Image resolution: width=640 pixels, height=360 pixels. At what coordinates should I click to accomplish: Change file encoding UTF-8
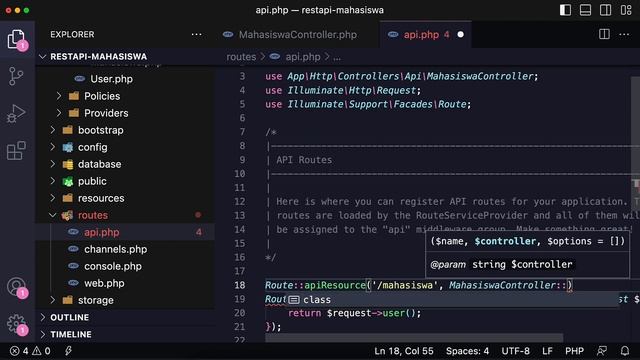(x=516, y=351)
